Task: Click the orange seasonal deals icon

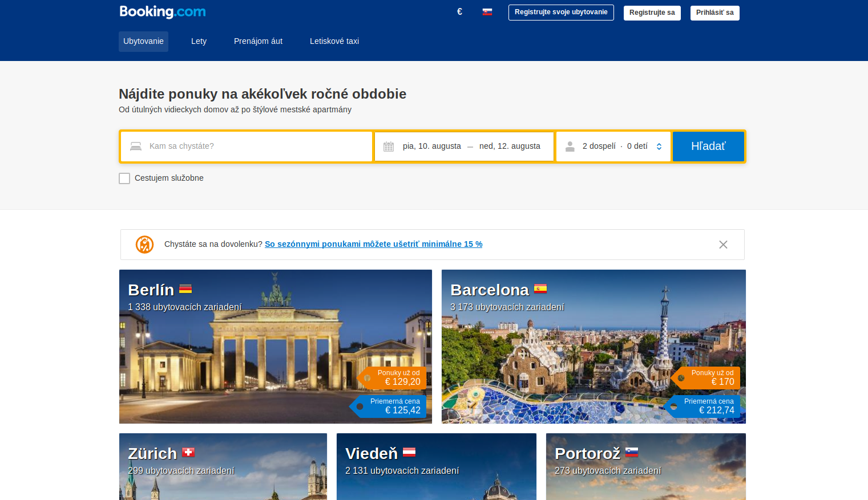Action: coord(144,245)
